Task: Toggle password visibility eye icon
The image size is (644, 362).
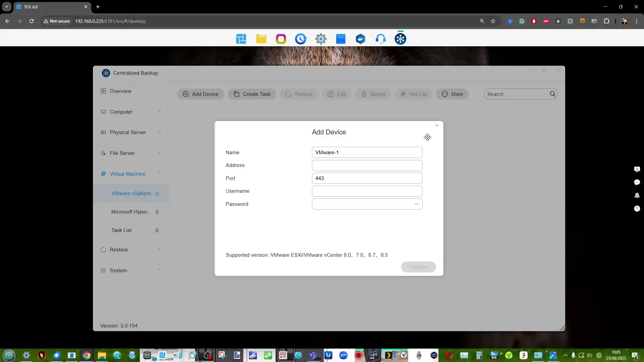Action: [x=416, y=204]
